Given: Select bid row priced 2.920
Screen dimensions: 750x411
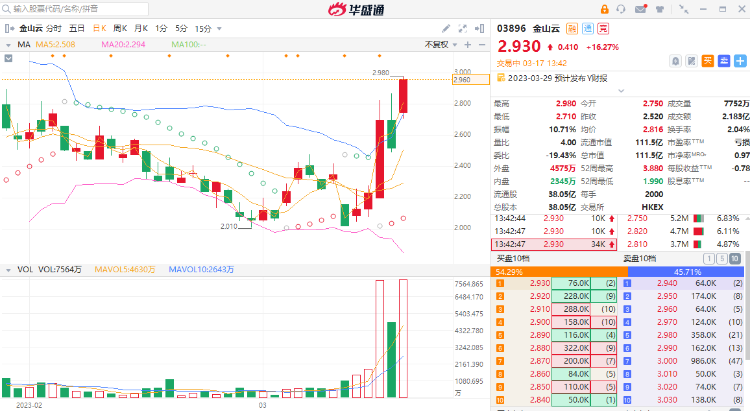Looking at the screenshot, I should point(554,296).
